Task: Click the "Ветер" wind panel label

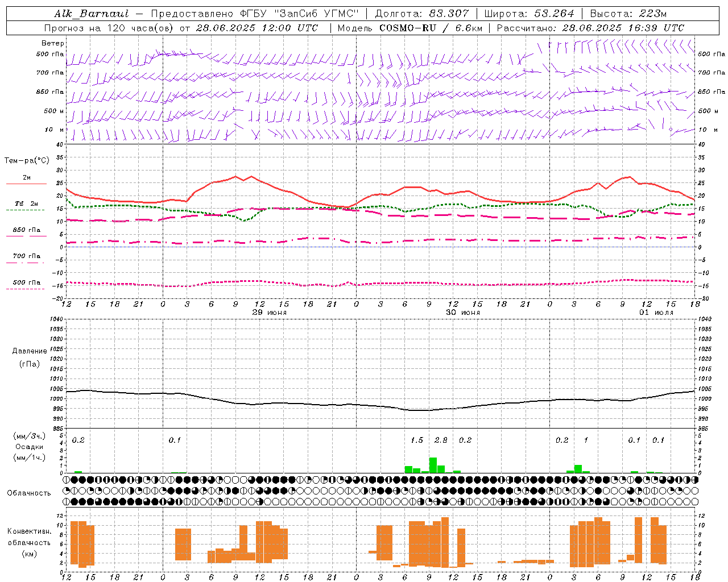Action: click(53, 43)
